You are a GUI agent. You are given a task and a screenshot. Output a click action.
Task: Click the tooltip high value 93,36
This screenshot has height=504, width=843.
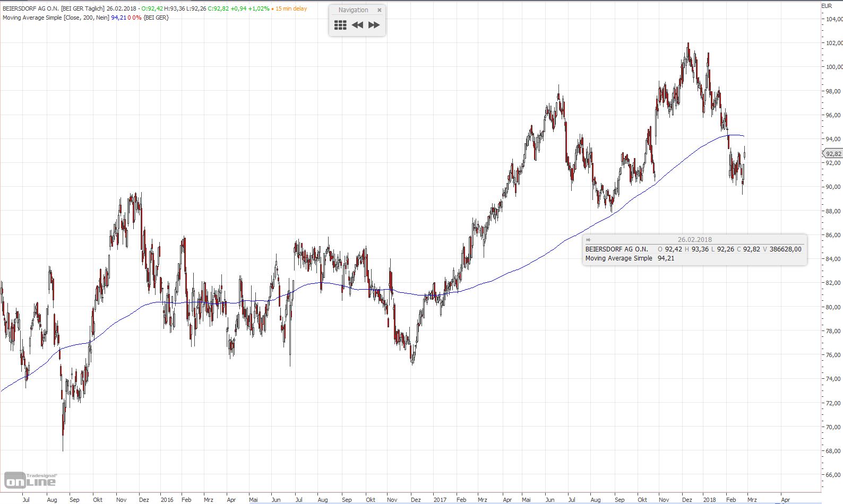click(700, 249)
